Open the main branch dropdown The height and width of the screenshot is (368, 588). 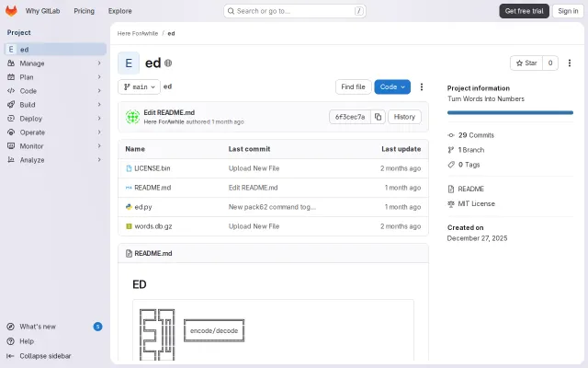[x=139, y=86]
